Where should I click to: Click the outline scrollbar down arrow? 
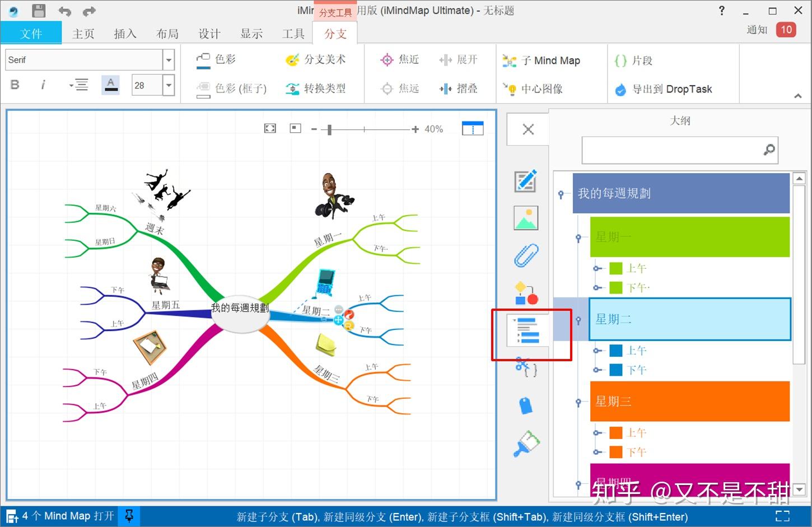(799, 489)
